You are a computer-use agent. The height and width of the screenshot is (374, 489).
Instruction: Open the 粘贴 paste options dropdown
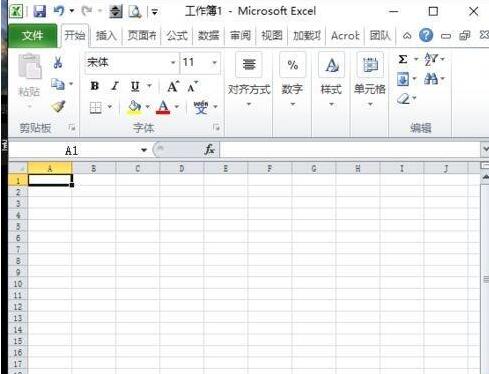29,107
